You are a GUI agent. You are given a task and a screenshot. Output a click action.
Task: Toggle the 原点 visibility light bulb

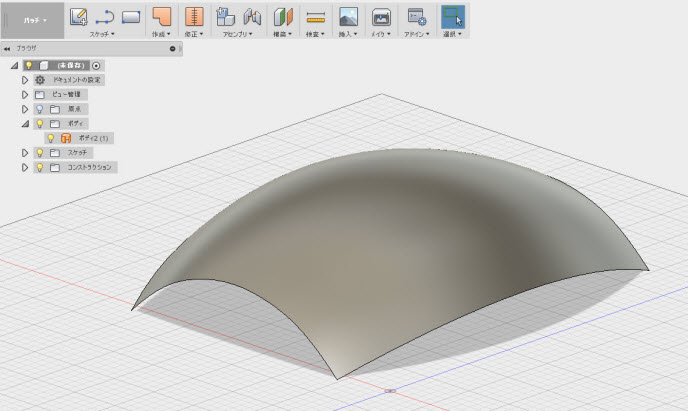click(x=39, y=109)
